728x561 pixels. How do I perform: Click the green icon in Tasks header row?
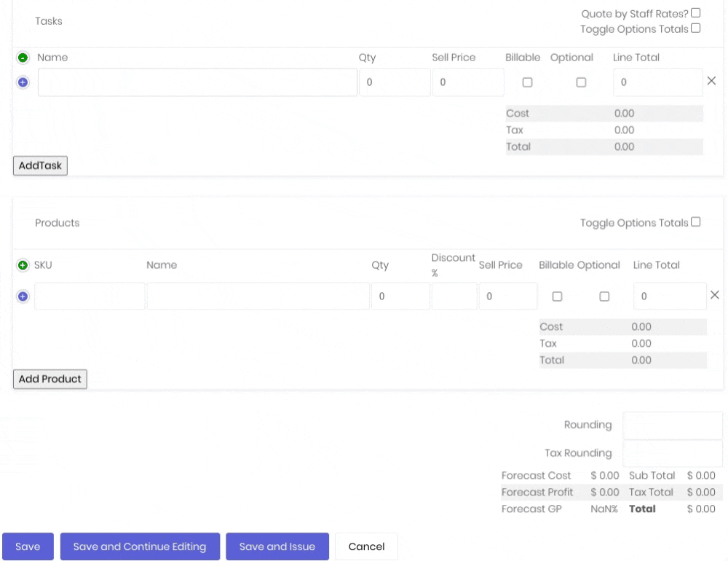(x=23, y=58)
